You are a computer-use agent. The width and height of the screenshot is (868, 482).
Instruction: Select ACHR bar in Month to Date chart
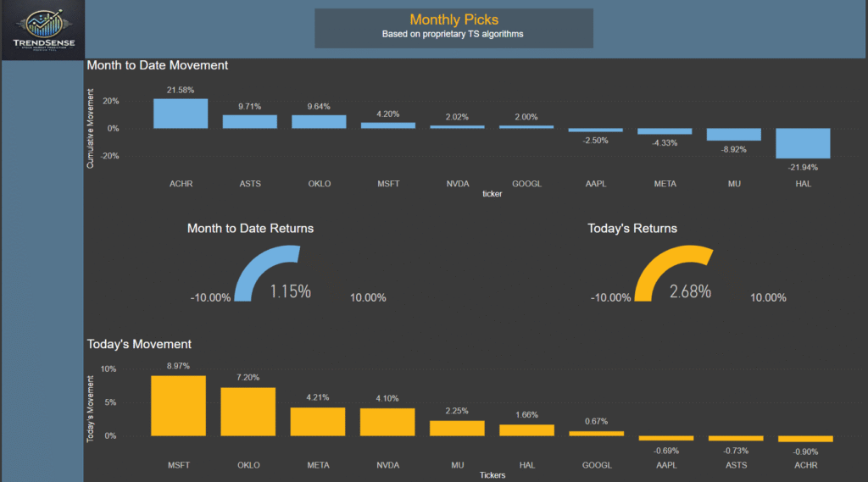tap(181, 114)
